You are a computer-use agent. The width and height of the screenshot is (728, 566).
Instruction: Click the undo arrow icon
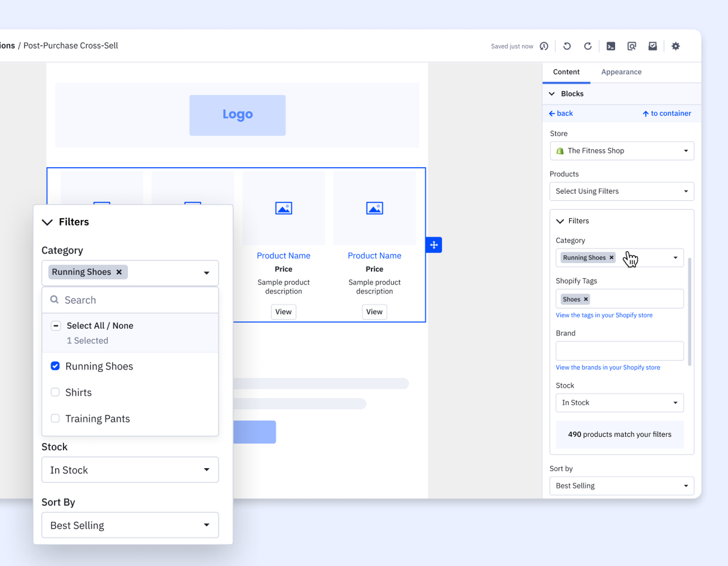(567, 46)
